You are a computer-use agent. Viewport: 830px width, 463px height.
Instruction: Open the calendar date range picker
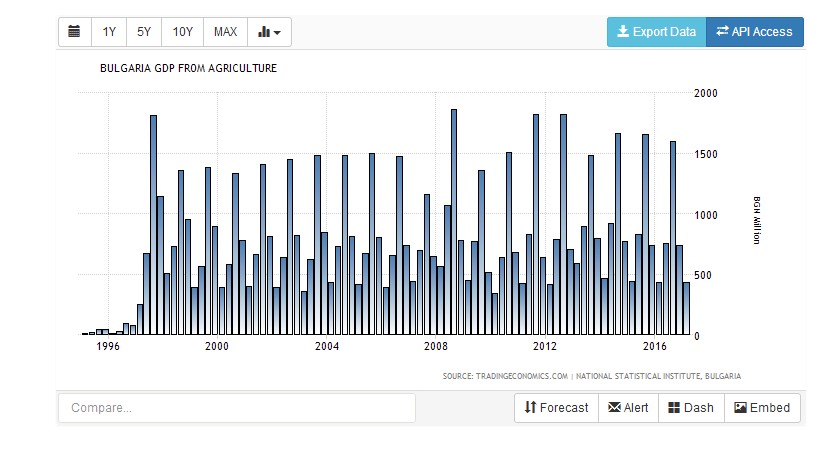tap(75, 32)
